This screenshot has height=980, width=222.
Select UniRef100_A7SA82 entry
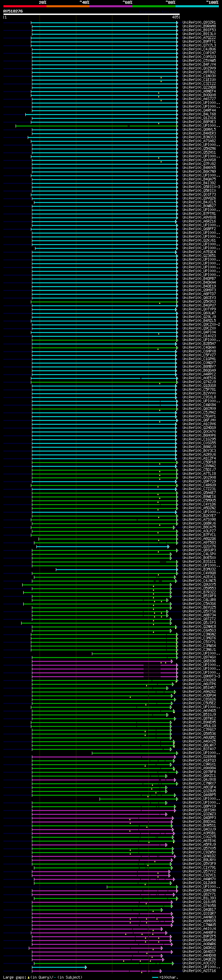click(x=199, y=141)
